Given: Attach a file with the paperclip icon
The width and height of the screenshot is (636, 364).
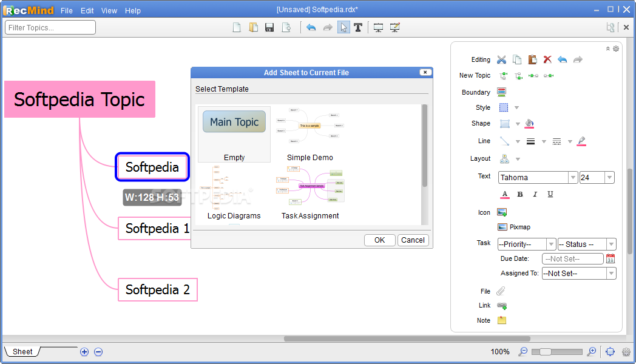Looking at the screenshot, I should point(501,291).
